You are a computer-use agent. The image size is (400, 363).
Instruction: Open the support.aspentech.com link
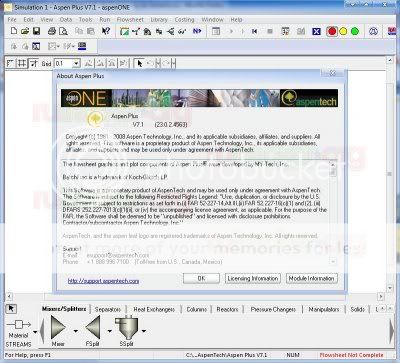[x=103, y=281]
